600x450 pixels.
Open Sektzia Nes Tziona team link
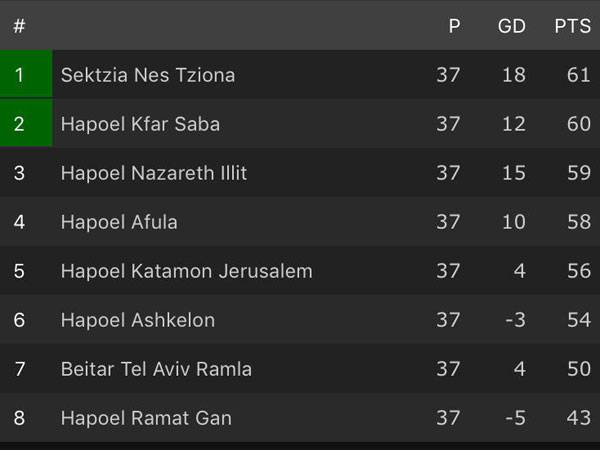(x=148, y=75)
